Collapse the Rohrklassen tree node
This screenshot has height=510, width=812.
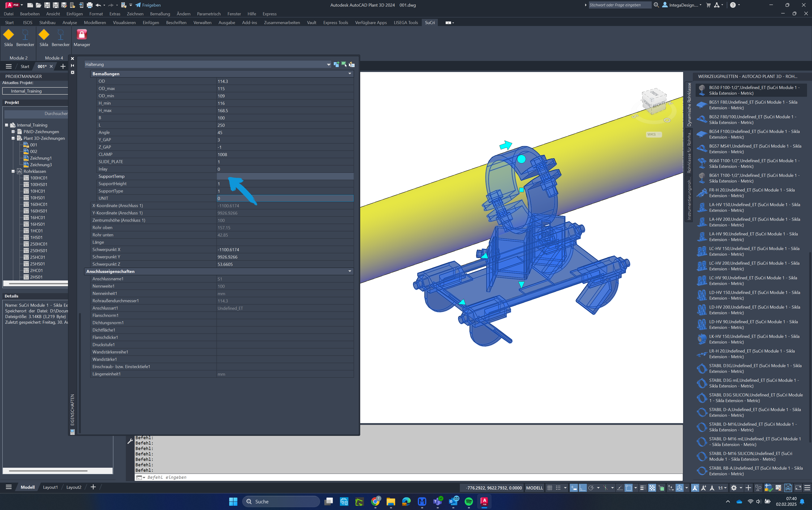(x=13, y=171)
